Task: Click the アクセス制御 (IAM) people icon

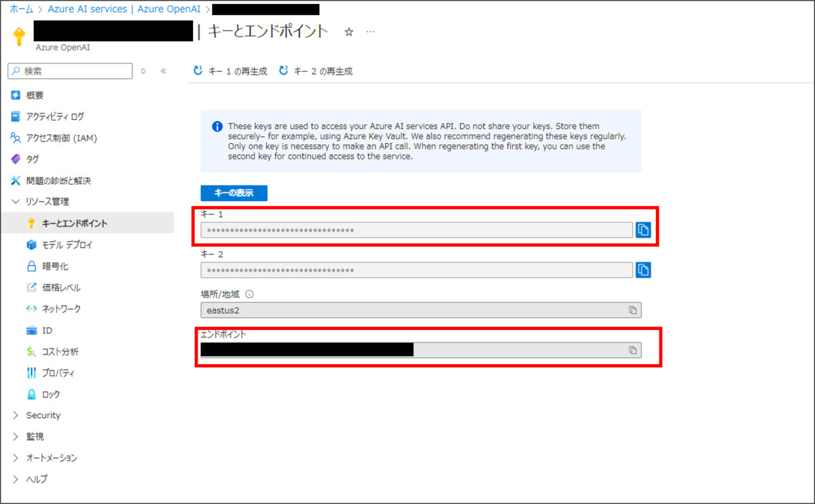Action: [x=16, y=138]
